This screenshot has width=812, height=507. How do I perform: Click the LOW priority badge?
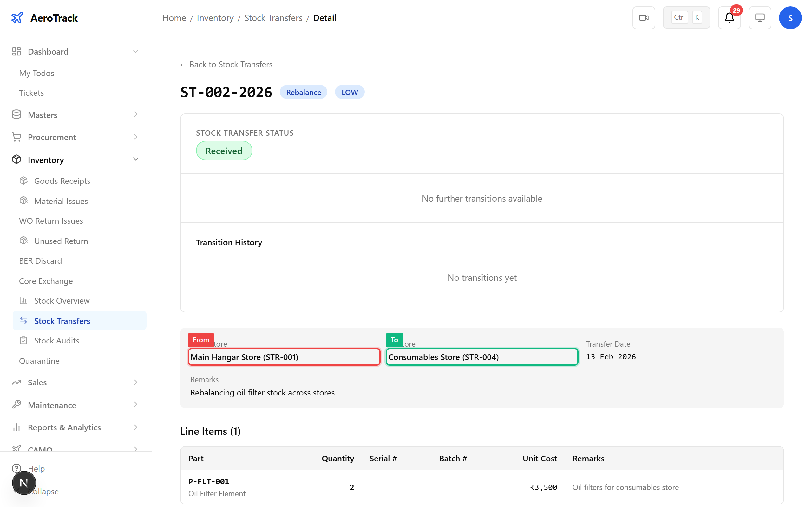click(x=349, y=92)
